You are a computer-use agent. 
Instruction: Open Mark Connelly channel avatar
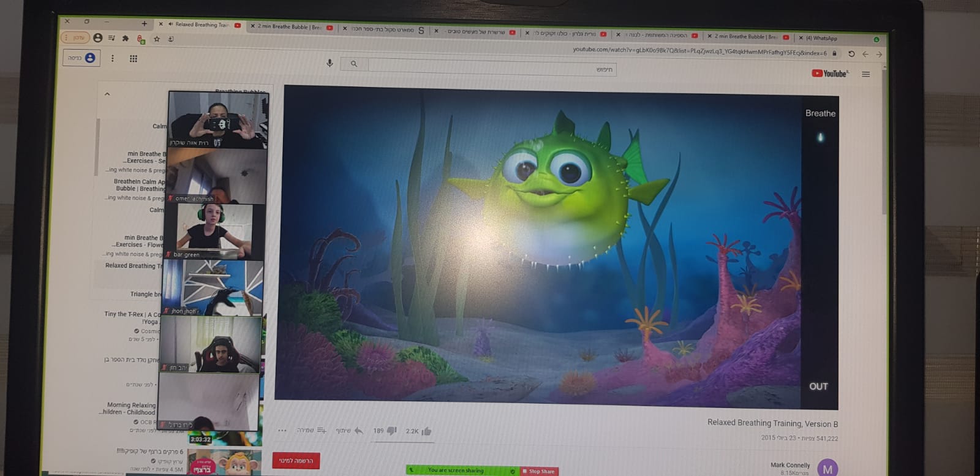pyautogui.click(x=827, y=469)
